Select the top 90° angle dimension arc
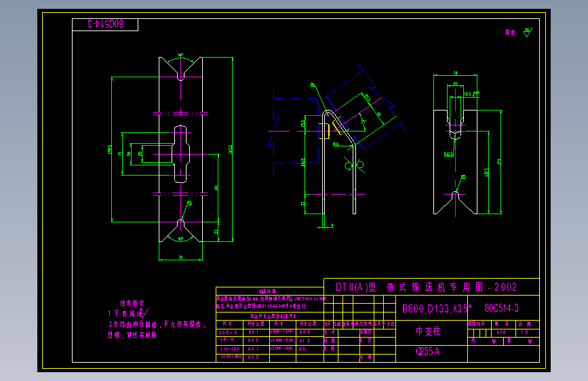The width and height of the screenshot is (588, 381). pos(181,58)
